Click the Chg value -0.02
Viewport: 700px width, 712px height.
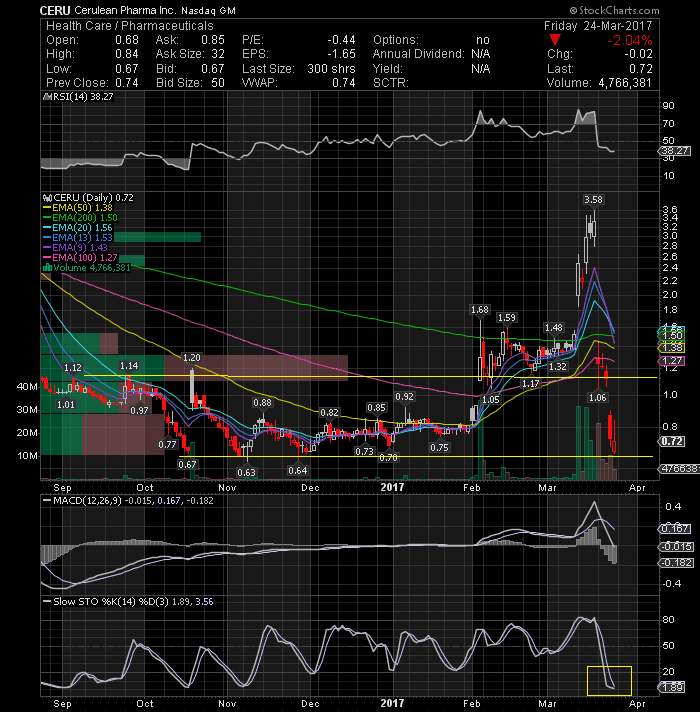(x=638, y=54)
